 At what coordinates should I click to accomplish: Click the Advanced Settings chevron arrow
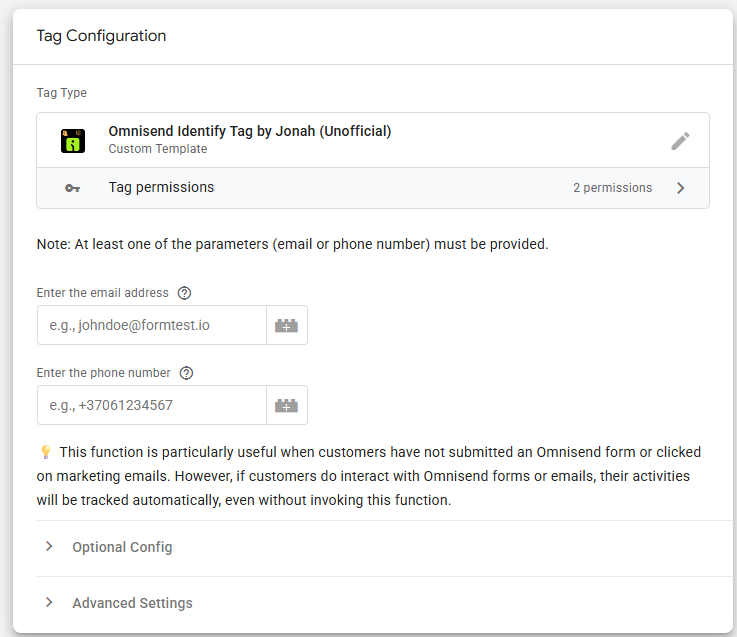(49, 602)
